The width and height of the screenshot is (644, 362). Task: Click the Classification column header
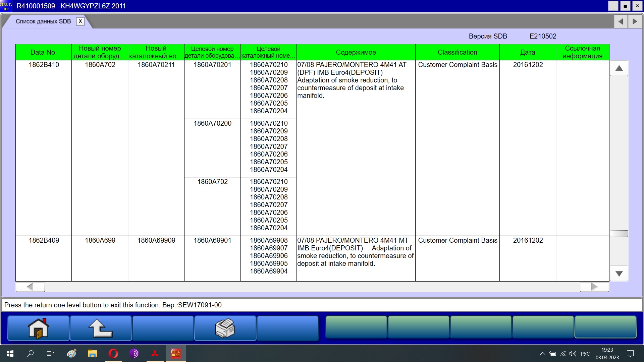457,52
